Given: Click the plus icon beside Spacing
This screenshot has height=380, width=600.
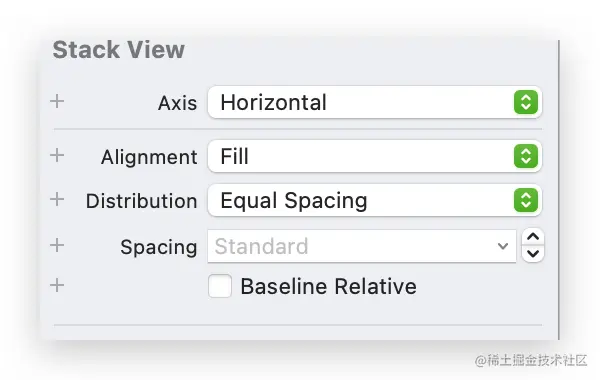Looking at the screenshot, I should [x=57, y=245].
